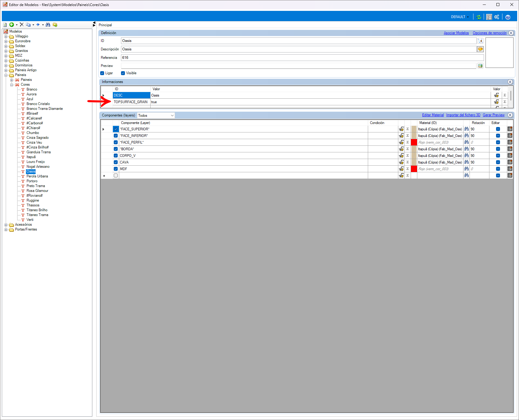The height and width of the screenshot is (420, 519).
Task: Collapse the Informaciones section
Action: (x=510, y=82)
